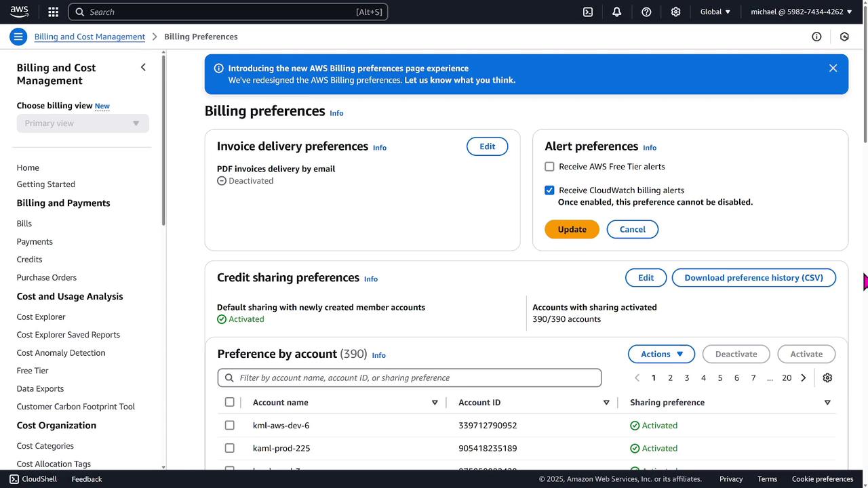Dismiss the new Billing preferences banner
868x488 pixels.
click(833, 68)
